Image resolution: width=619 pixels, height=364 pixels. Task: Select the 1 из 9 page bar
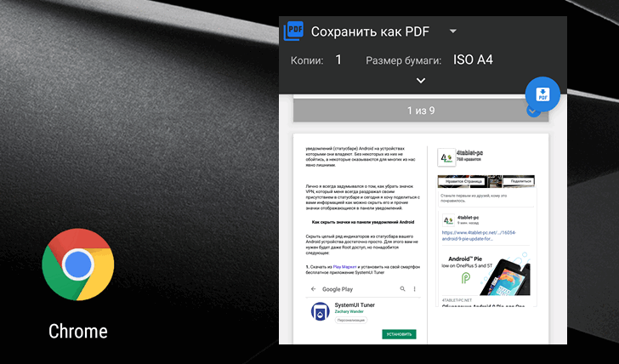(421, 111)
